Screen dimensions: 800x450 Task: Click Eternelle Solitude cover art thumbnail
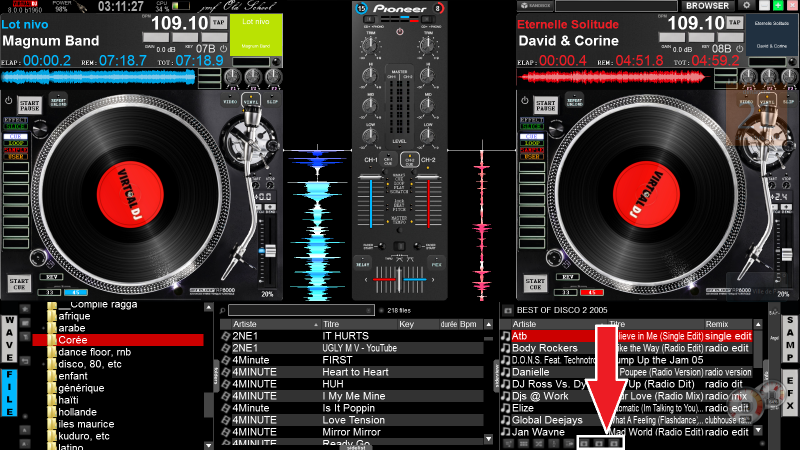point(771,35)
